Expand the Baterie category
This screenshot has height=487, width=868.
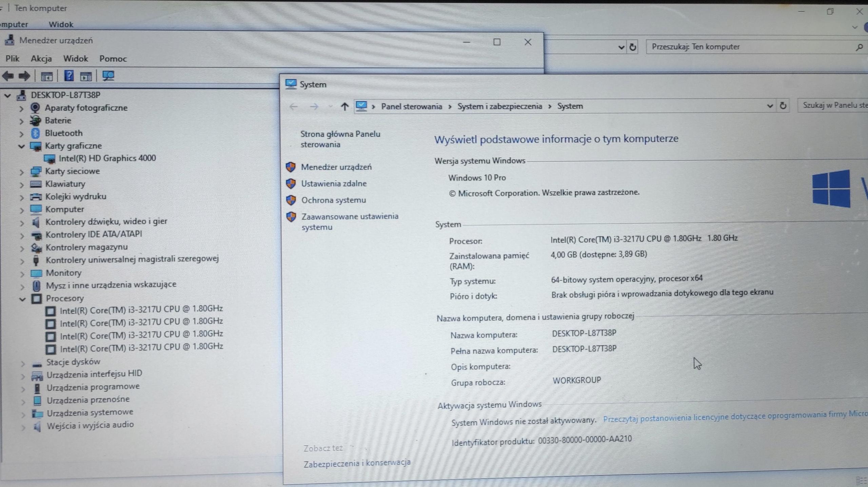tap(21, 121)
